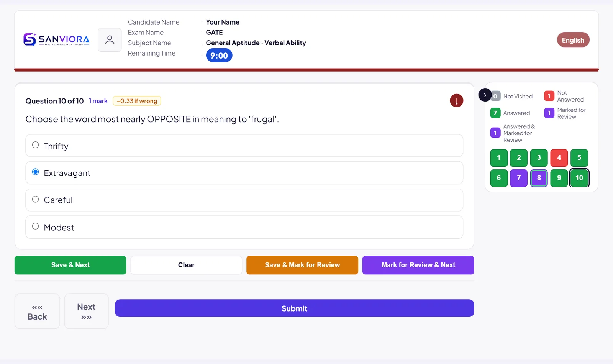Go Back to previous question

point(37,312)
